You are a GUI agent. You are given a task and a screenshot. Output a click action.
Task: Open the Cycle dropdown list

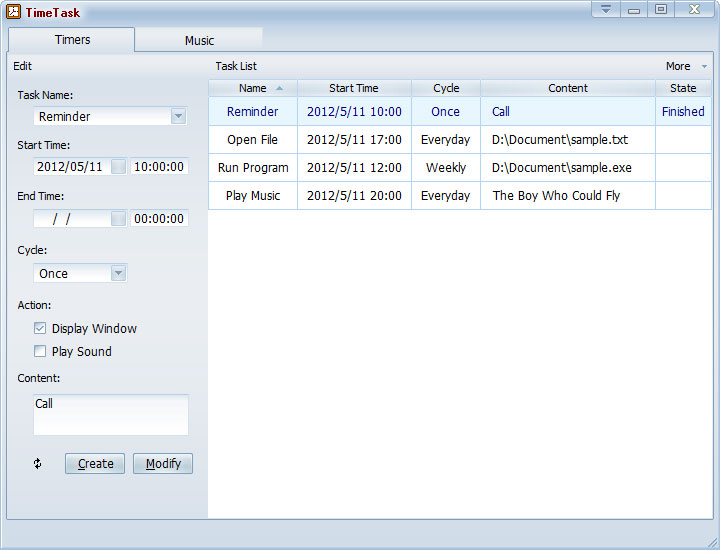coord(118,273)
